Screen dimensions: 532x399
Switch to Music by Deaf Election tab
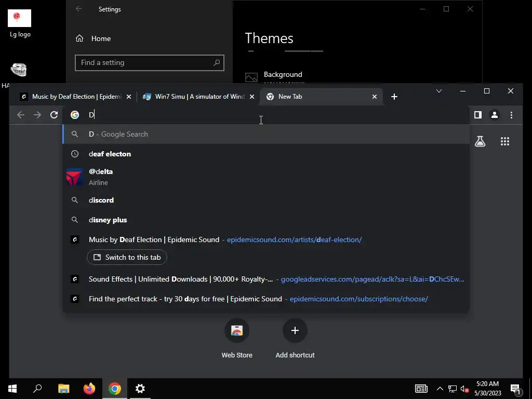click(x=75, y=97)
